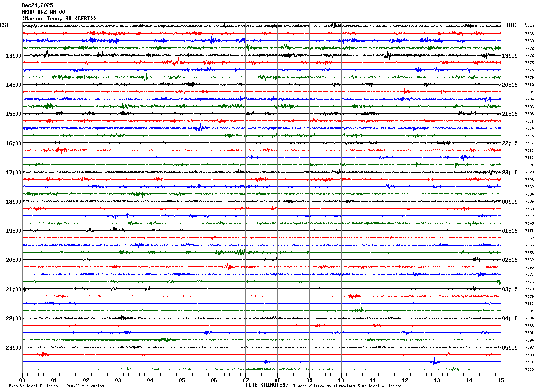Click the 18:00 CST time label
Screen dimensions: 536x392
[14, 202]
